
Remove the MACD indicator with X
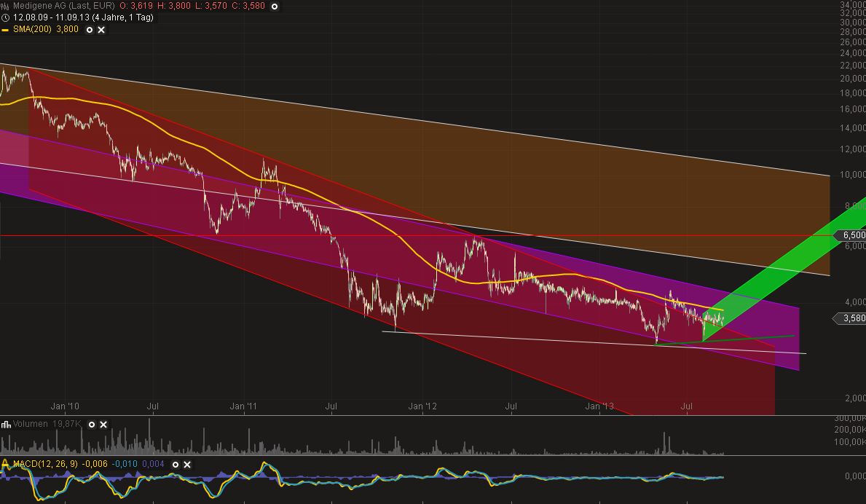[x=187, y=464]
